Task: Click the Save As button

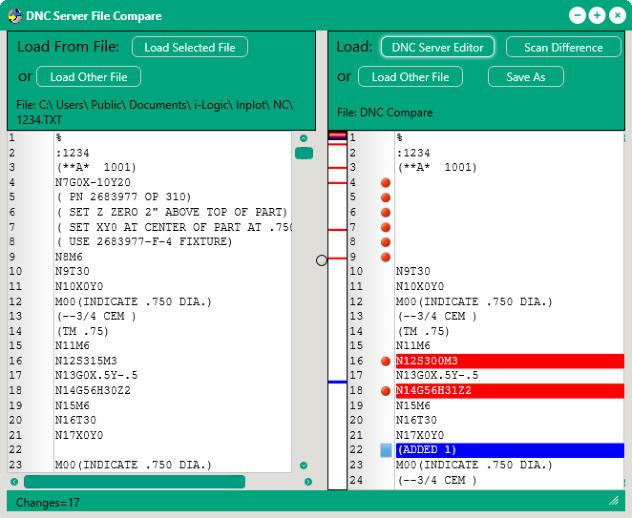Action: 525,77
